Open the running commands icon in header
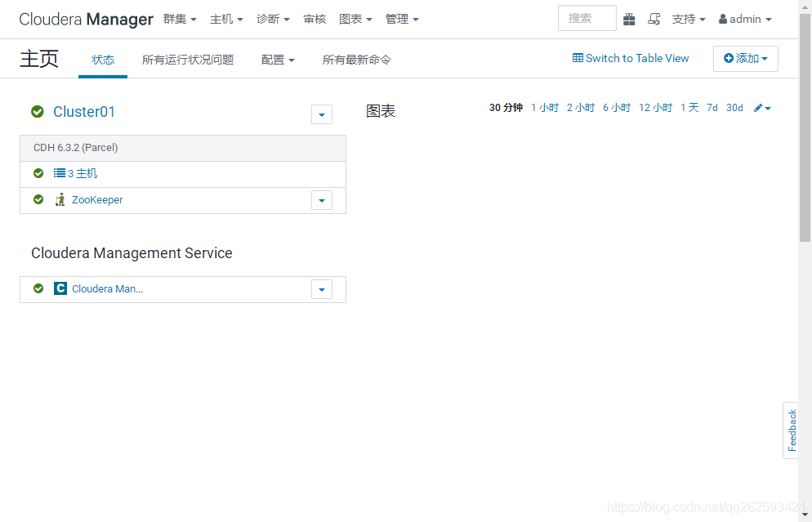This screenshot has width=812, height=522. (654, 19)
